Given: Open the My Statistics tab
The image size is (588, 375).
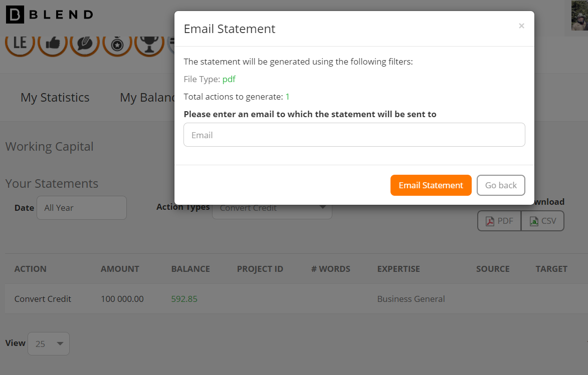Looking at the screenshot, I should 55,98.
